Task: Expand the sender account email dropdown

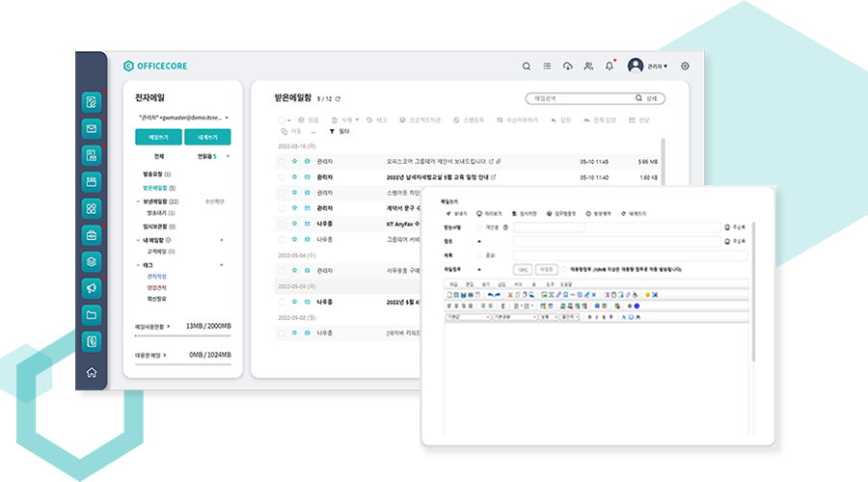Action: [227, 118]
